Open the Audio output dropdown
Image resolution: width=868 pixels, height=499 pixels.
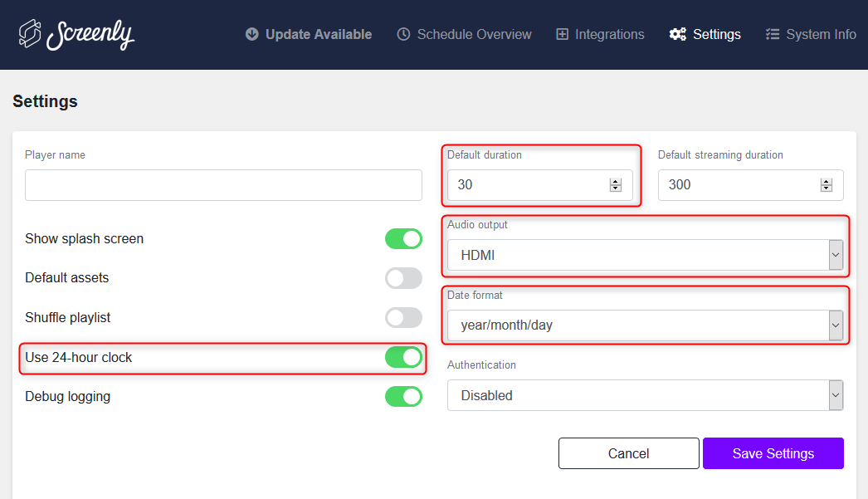click(x=645, y=256)
